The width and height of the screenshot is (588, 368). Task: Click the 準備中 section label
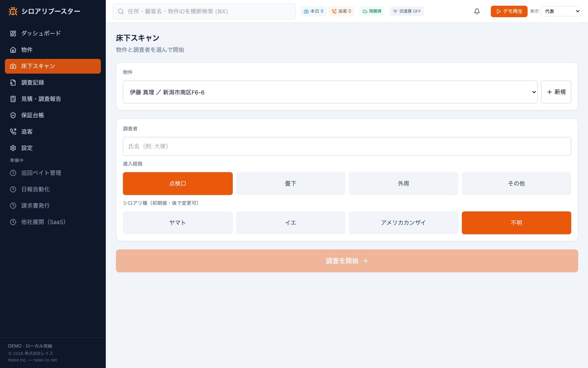[17, 160]
